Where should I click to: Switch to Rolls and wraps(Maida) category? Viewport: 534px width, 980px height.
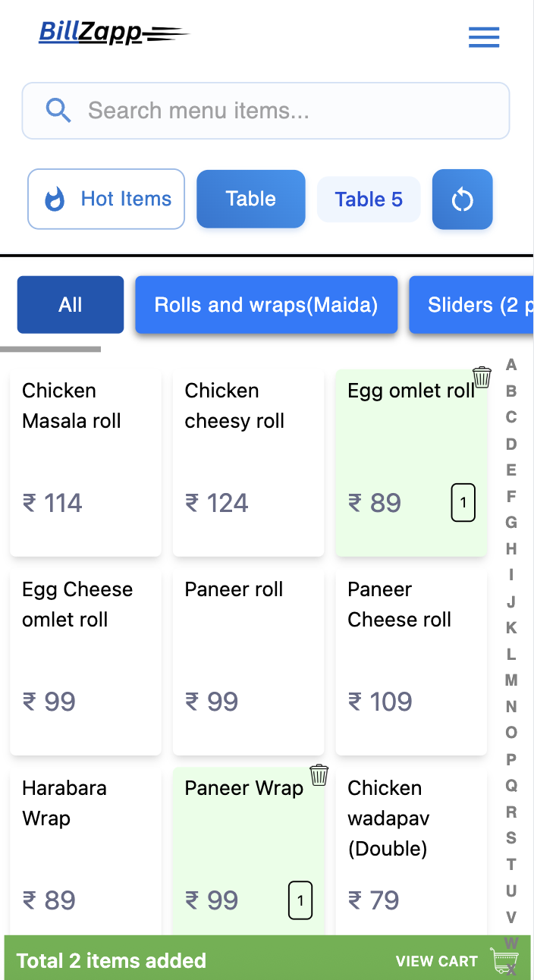point(266,305)
